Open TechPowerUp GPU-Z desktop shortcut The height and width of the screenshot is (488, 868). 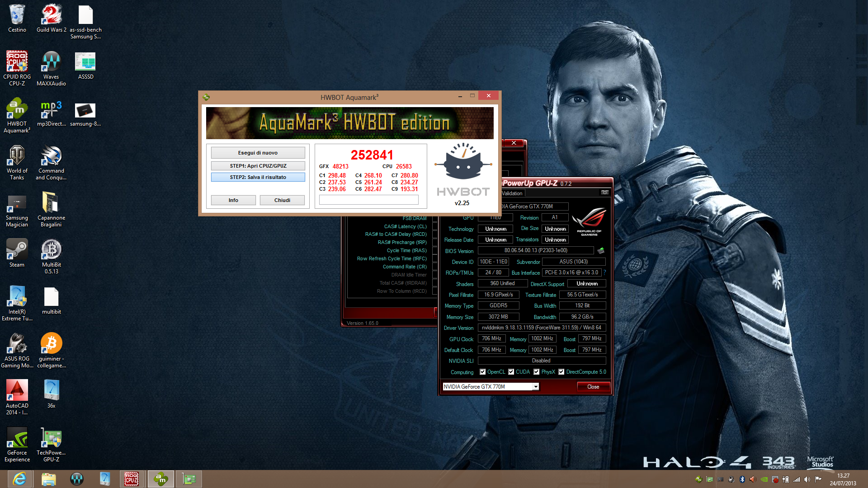coord(52,445)
